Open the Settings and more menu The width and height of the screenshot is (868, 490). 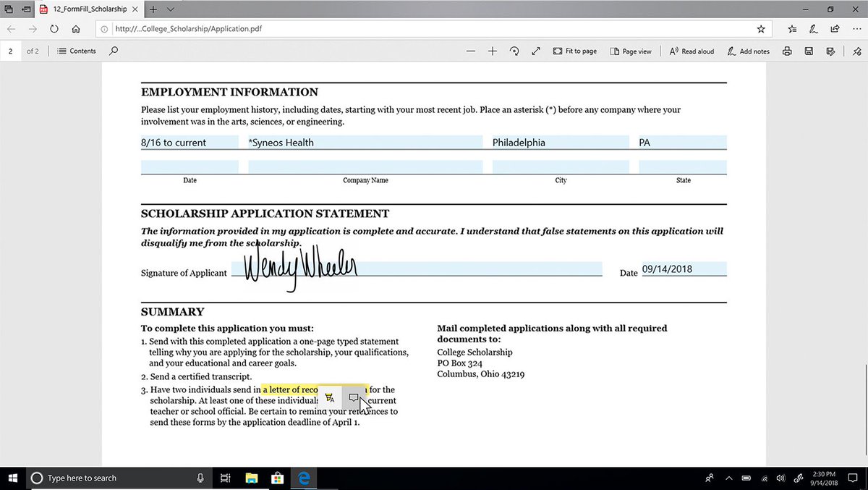[858, 28]
